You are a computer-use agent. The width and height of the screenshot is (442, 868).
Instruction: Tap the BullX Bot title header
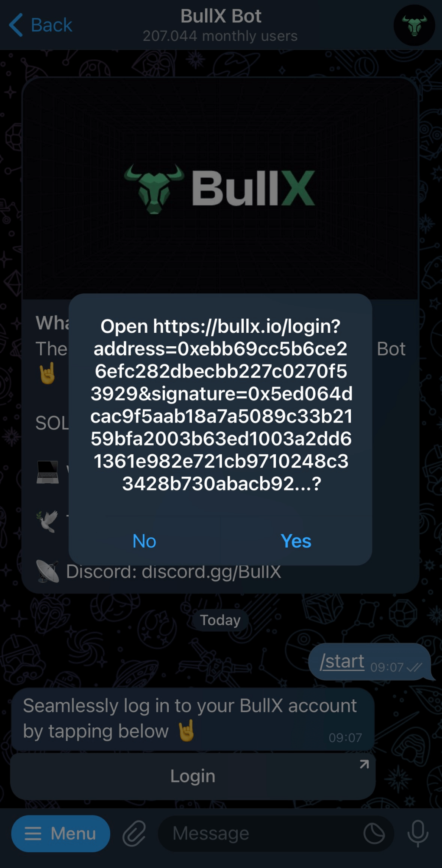221,16
